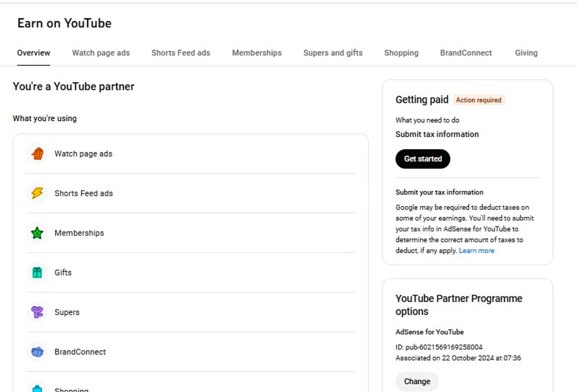Select the BrandConnect list label
Viewport: 577px width, 392px height.
point(80,352)
